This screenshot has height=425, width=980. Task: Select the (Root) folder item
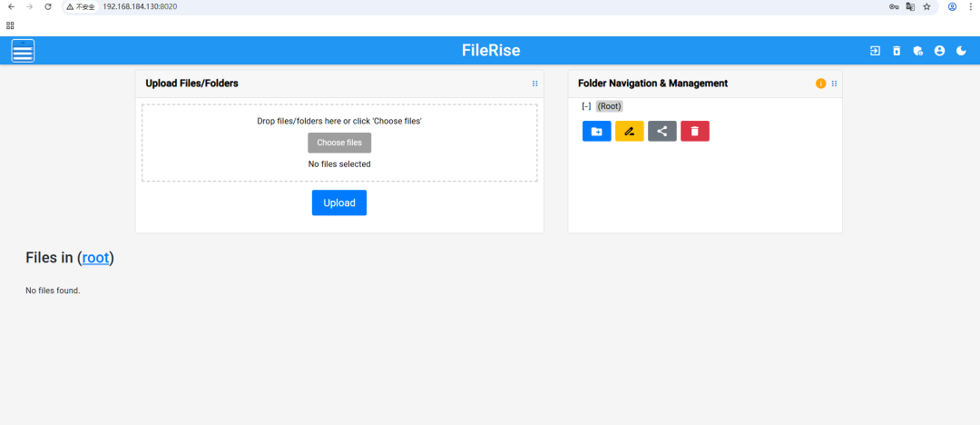pyautogui.click(x=609, y=106)
